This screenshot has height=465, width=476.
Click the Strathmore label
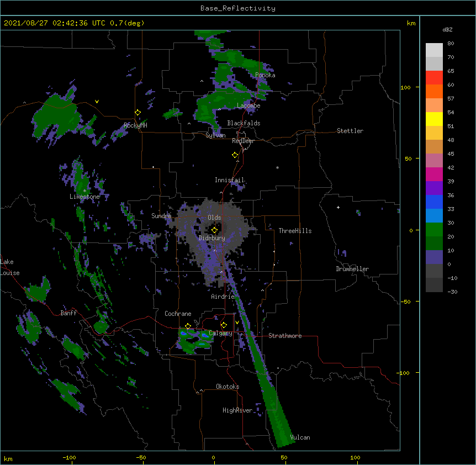285,336
